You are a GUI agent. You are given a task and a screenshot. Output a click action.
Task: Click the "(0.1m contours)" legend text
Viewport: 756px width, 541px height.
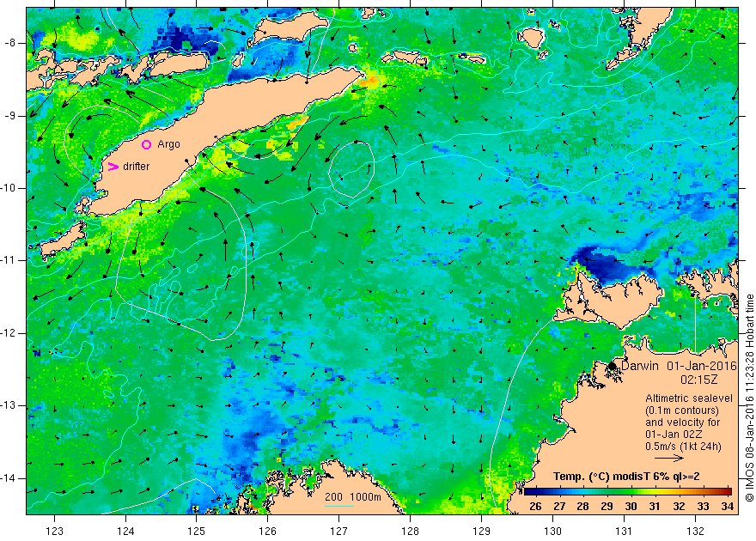(x=682, y=410)
